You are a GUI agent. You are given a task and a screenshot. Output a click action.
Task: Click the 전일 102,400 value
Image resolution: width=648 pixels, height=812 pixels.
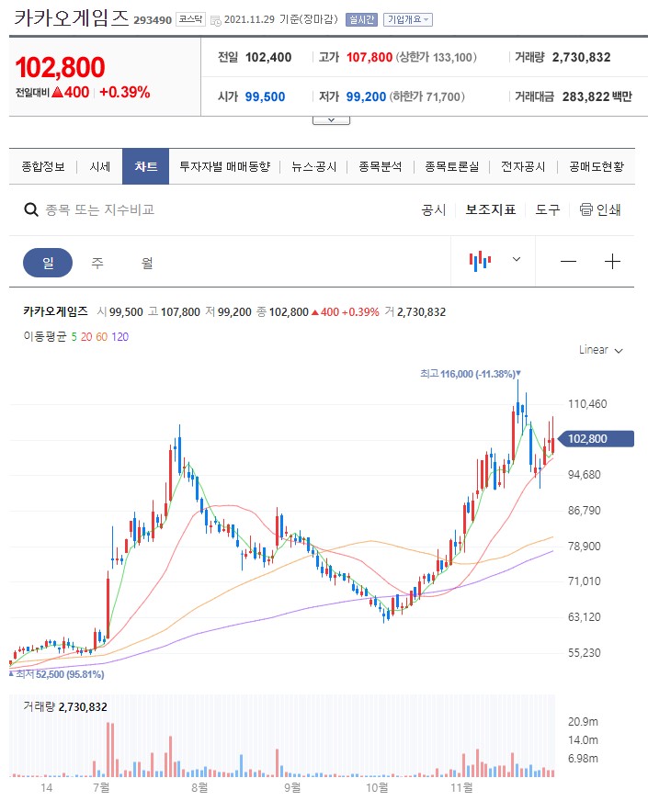(268, 58)
